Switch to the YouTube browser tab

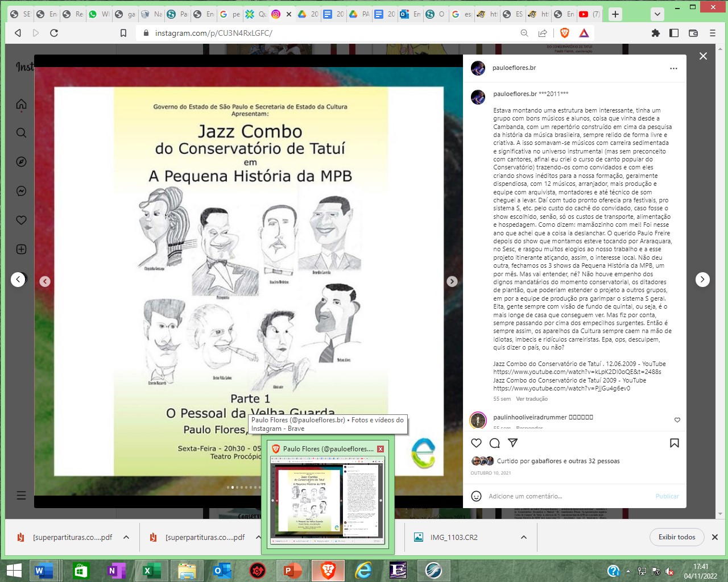pyautogui.click(x=589, y=14)
